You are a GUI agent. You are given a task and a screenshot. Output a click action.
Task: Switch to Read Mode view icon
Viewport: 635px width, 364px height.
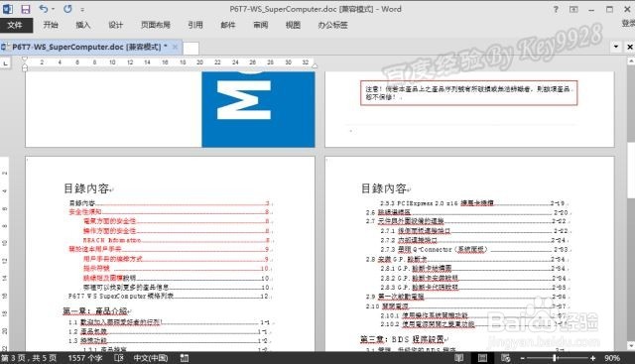pyautogui.click(x=458, y=358)
